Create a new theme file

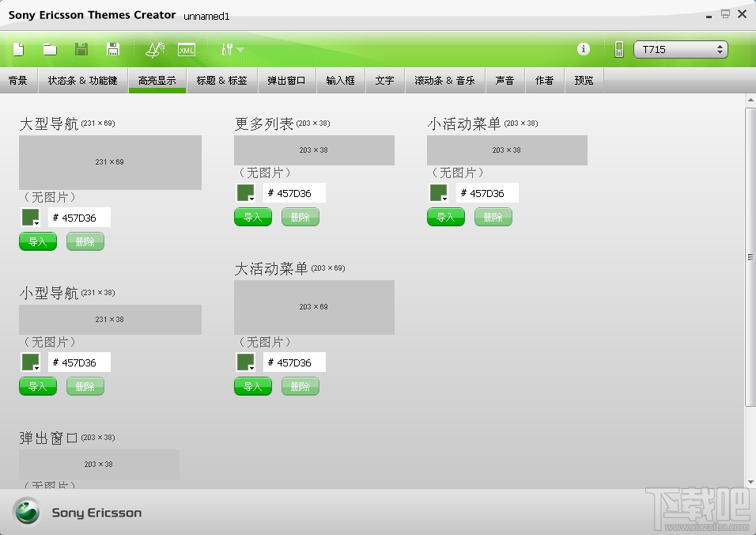click(19, 49)
